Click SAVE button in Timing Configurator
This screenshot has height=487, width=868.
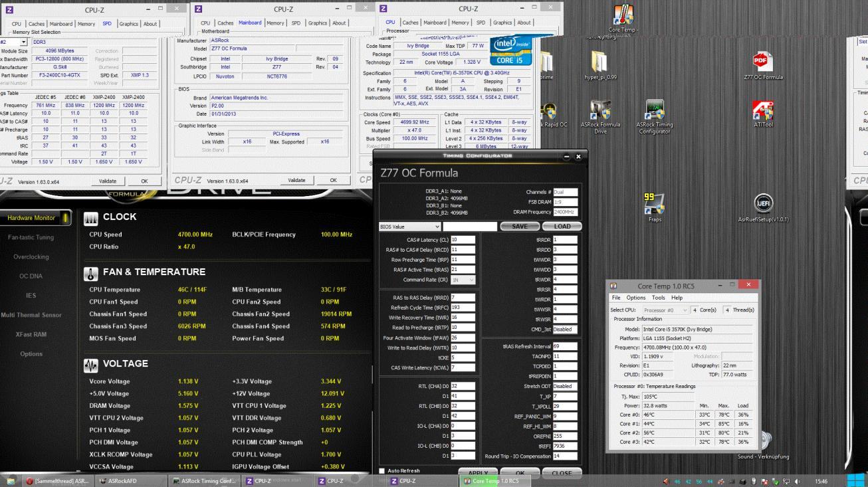click(x=520, y=227)
